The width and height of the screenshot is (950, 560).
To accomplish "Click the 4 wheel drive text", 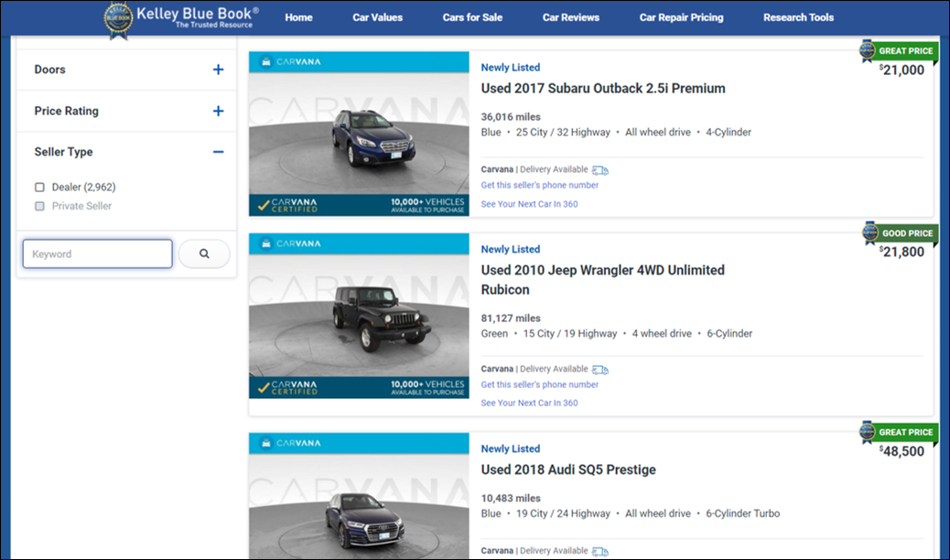I will tap(662, 334).
